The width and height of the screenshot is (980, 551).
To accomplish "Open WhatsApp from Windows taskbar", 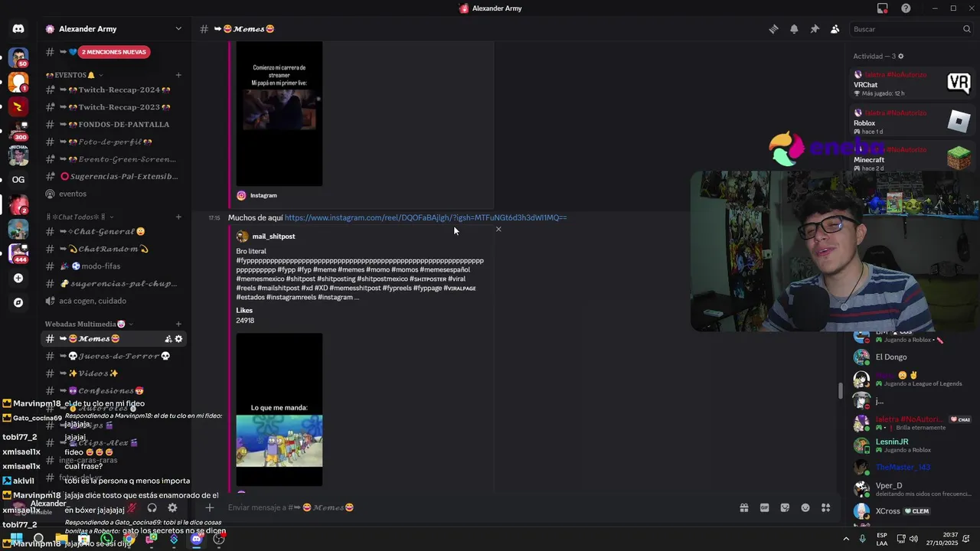I will 106,539.
